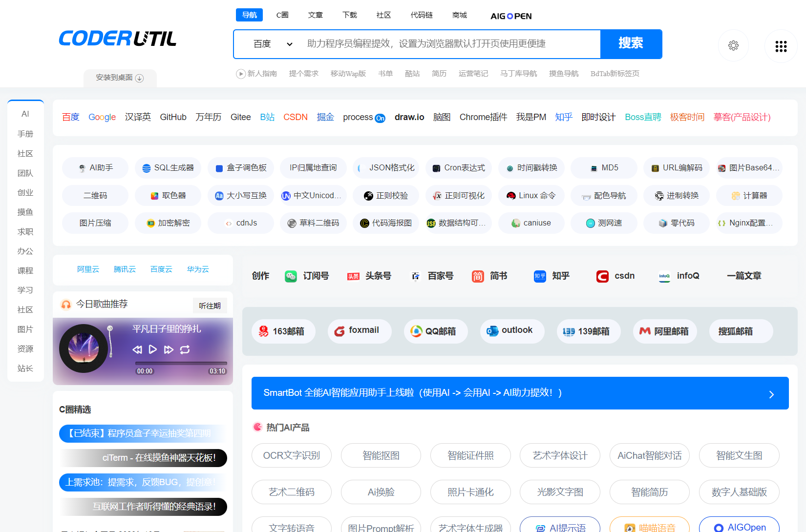Click the 听往期 button
The width and height of the screenshot is (806, 532).
point(210,306)
